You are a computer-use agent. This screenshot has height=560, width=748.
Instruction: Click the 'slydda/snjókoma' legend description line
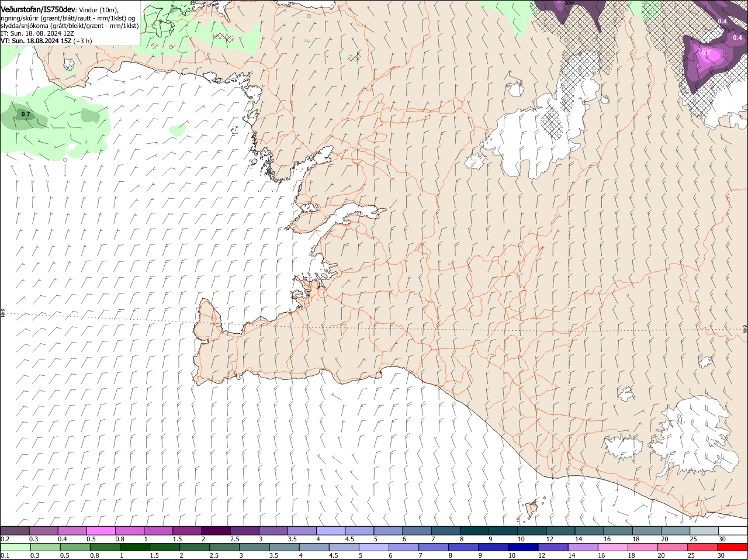tap(70, 26)
